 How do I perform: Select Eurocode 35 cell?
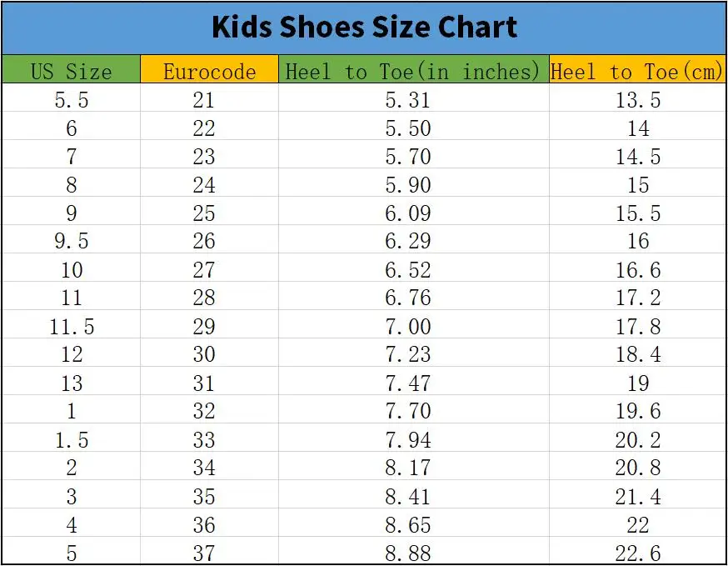coord(204,497)
